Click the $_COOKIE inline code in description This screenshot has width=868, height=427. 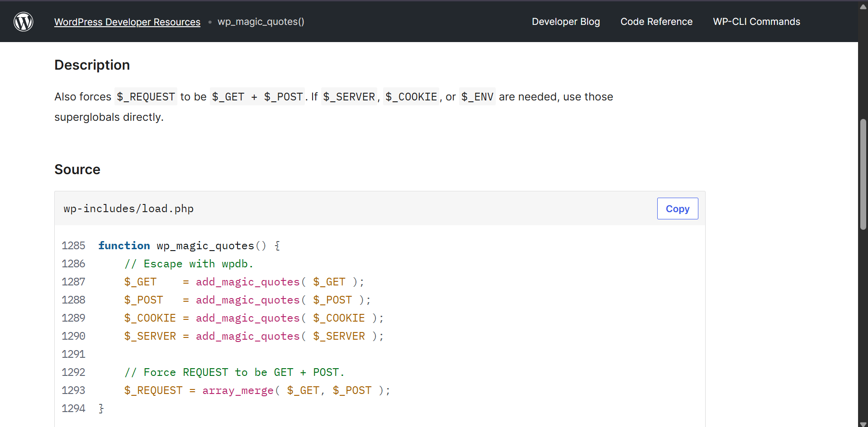point(411,97)
